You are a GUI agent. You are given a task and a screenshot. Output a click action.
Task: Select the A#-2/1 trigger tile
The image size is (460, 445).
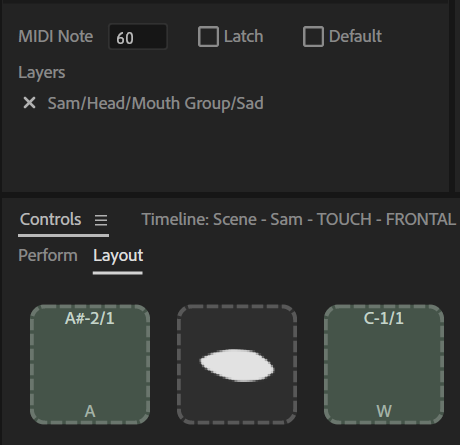click(90, 365)
